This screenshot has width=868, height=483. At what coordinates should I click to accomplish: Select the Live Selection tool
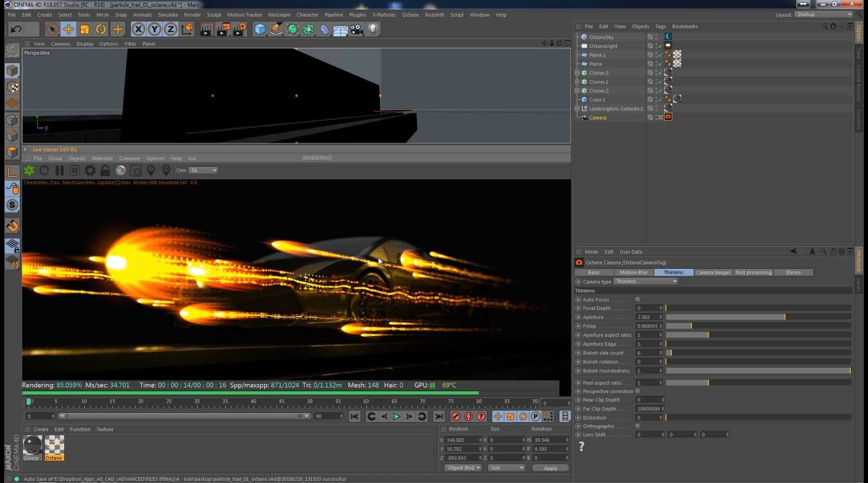[52, 29]
